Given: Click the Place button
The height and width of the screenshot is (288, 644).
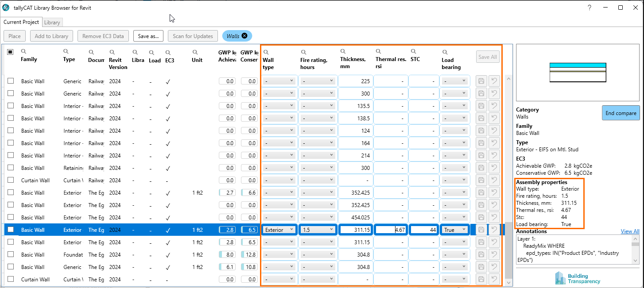Looking at the screenshot, I should click(x=15, y=36).
